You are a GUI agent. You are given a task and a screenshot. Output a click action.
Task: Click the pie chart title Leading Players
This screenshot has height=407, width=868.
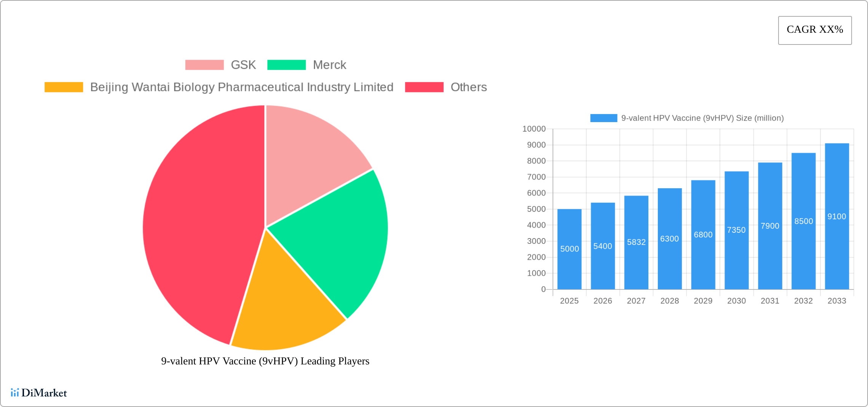[265, 361]
